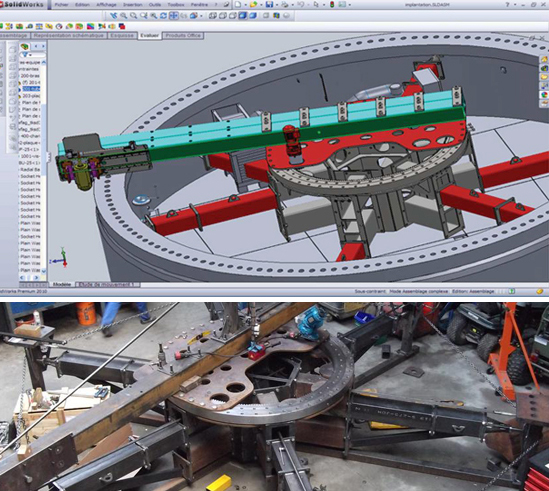
Task: Switch to the Produits Office tab
Action: coord(183,36)
